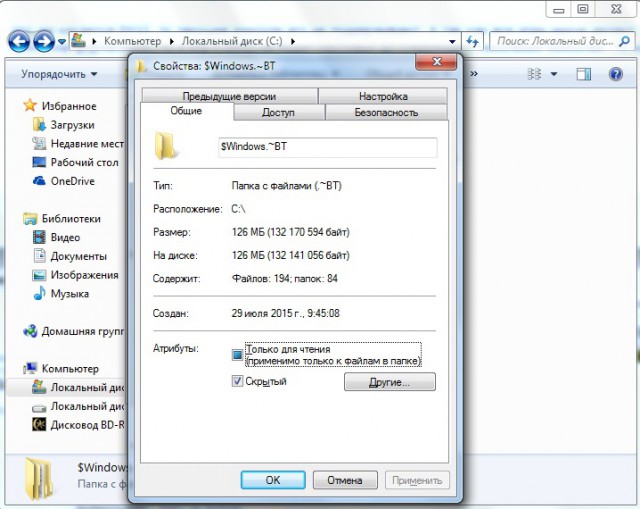Close the Свойства dialog with the red X
Image resolution: width=640 pixels, height=509 pixels.
(436, 62)
